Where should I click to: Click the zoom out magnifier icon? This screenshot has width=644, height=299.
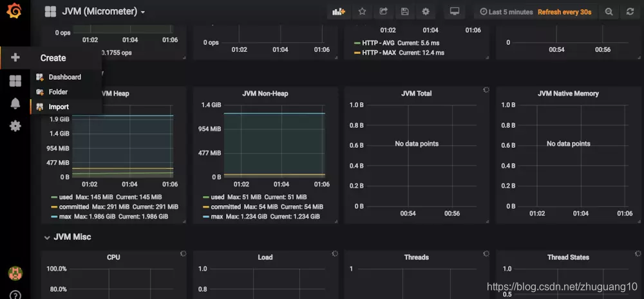point(609,12)
